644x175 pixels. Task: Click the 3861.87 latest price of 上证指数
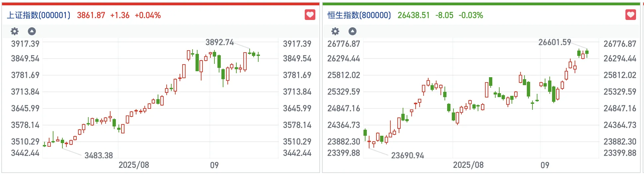pyautogui.click(x=91, y=15)
